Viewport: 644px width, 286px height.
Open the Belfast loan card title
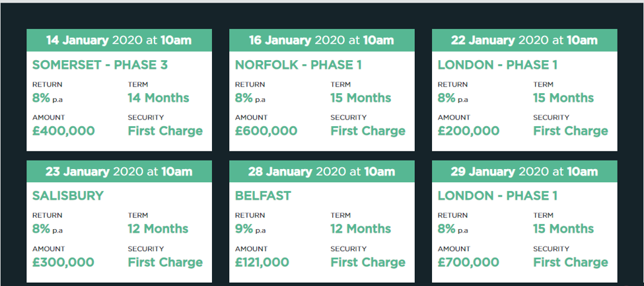pos(263,196)
